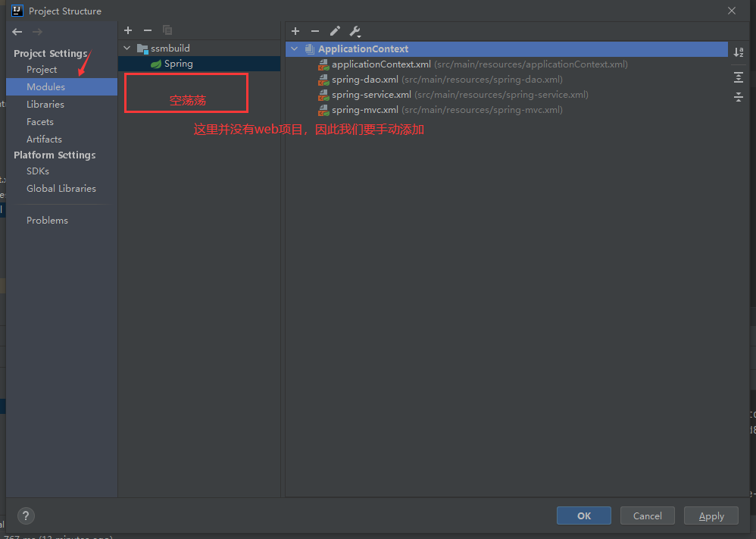Collapse the ApplicationContext tree node
The width and height of the screenshot is (756, 539).
(295, 49)
